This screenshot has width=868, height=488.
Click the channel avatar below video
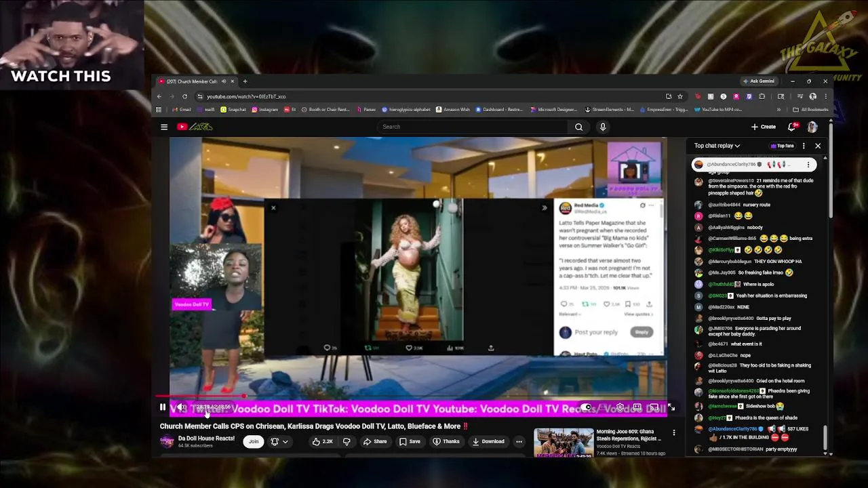tap(167, 441)
